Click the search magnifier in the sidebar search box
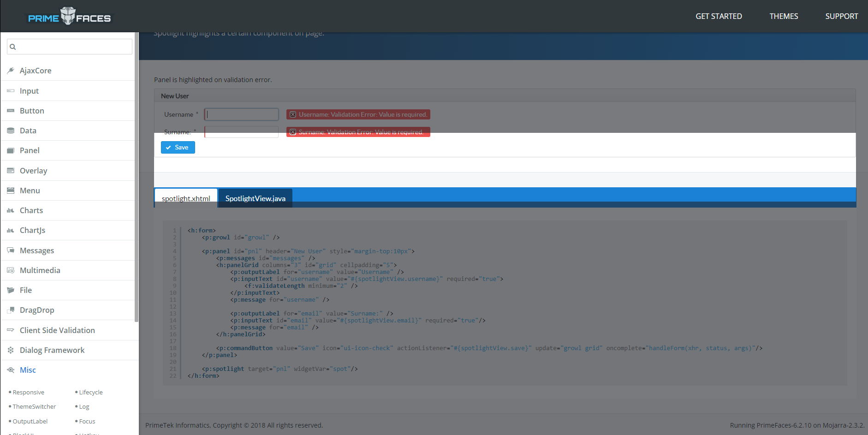This screenshot has width=868, height=435. pyautogui.click(x=13, y=46)
